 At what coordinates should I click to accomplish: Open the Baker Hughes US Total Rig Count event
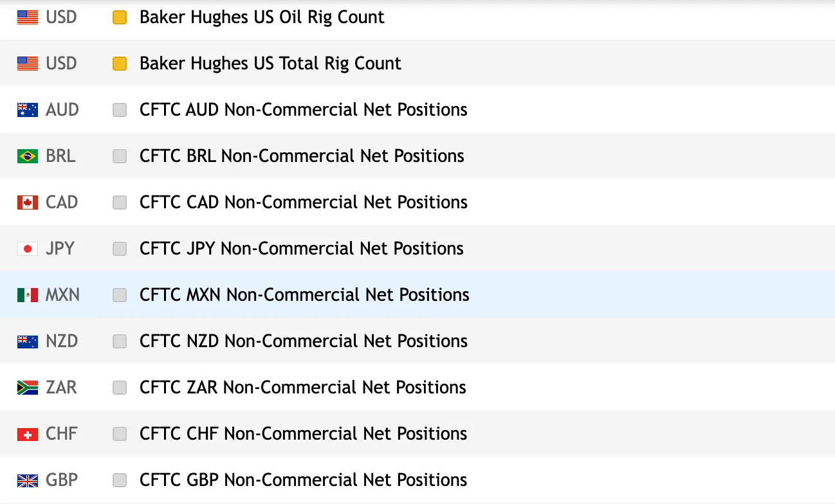point(270,64)
